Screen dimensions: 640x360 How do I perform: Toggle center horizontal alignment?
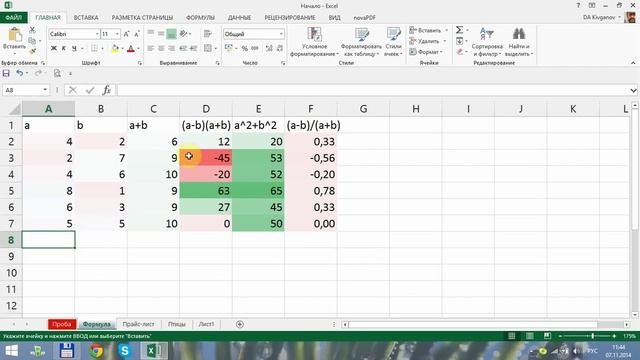[161, 49]
